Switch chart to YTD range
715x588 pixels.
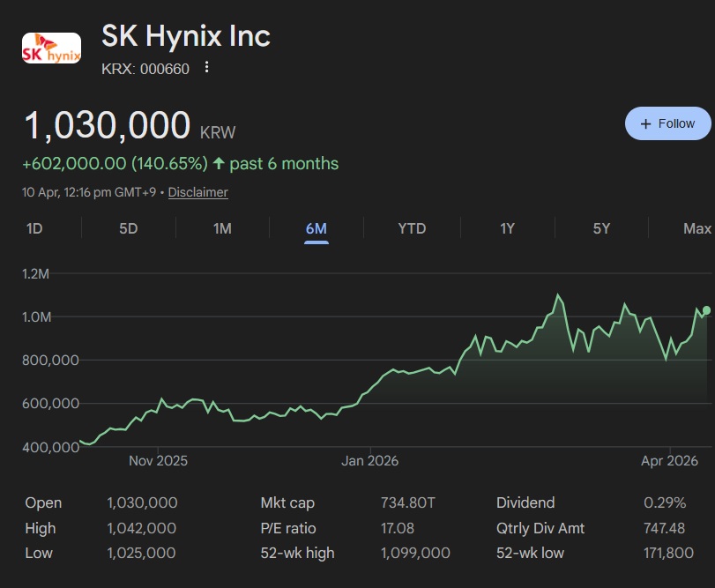412,228
